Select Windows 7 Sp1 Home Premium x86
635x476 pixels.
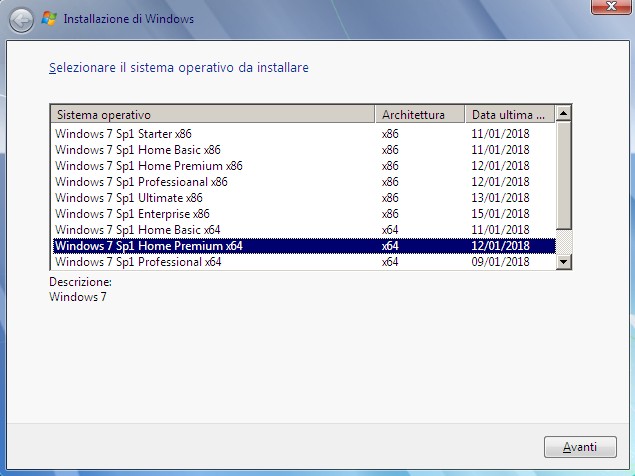[x=304, y=166]
